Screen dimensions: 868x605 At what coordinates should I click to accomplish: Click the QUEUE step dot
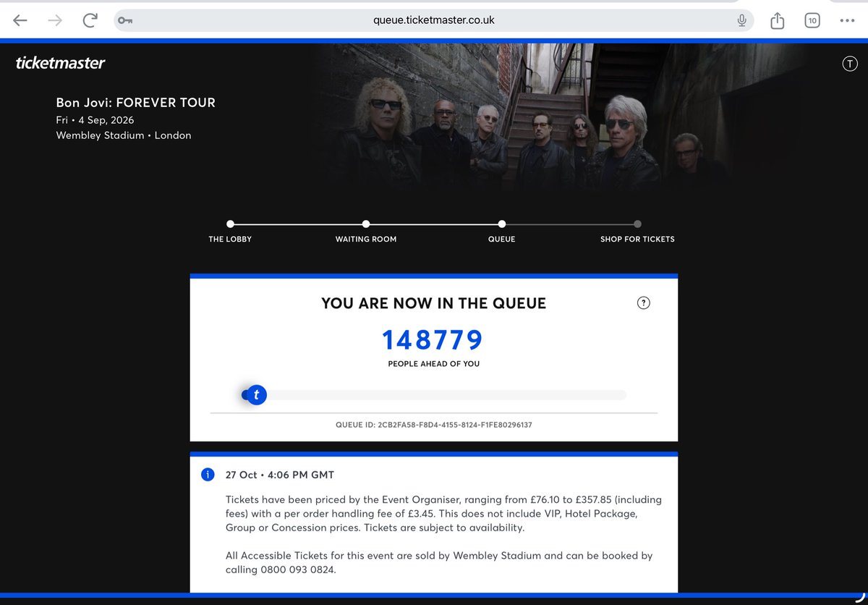point(502,224)
